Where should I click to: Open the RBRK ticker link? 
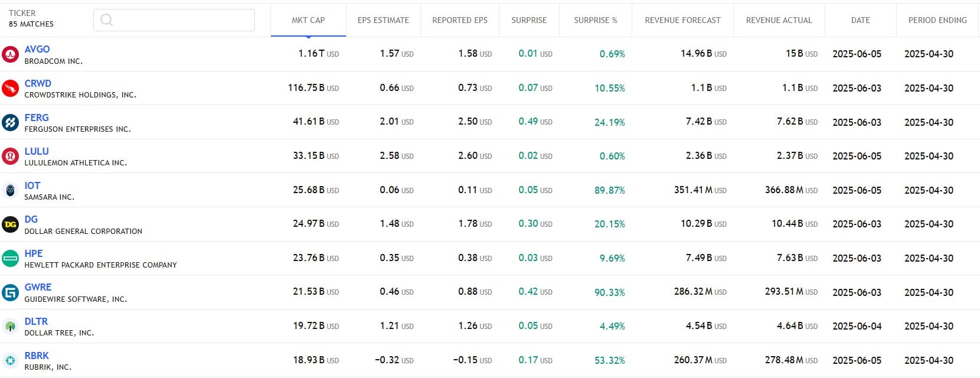coord(37,356)
